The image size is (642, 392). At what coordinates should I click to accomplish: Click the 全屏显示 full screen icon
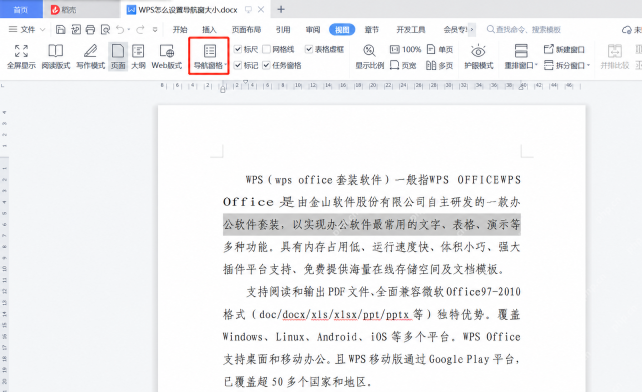(x=21, y=52)
